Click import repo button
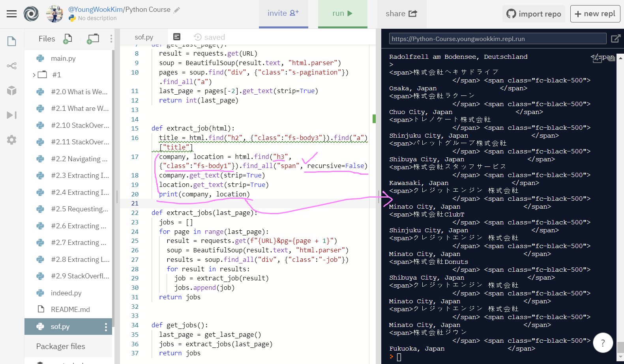This screenshot has width=624, height=364. (534, 14)
